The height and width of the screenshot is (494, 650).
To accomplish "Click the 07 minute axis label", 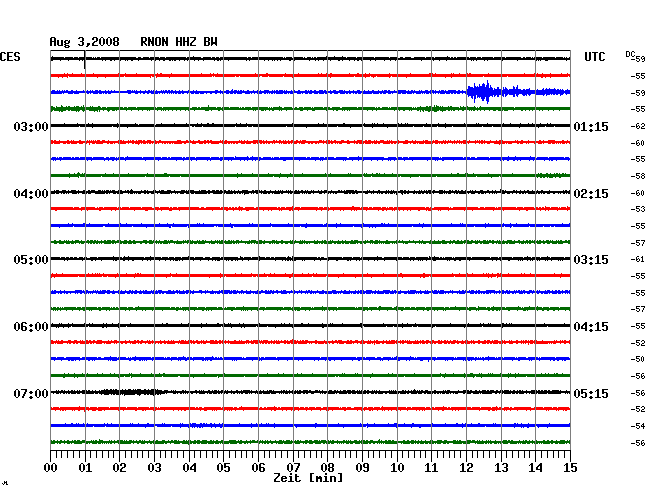I will coord(293,468).
